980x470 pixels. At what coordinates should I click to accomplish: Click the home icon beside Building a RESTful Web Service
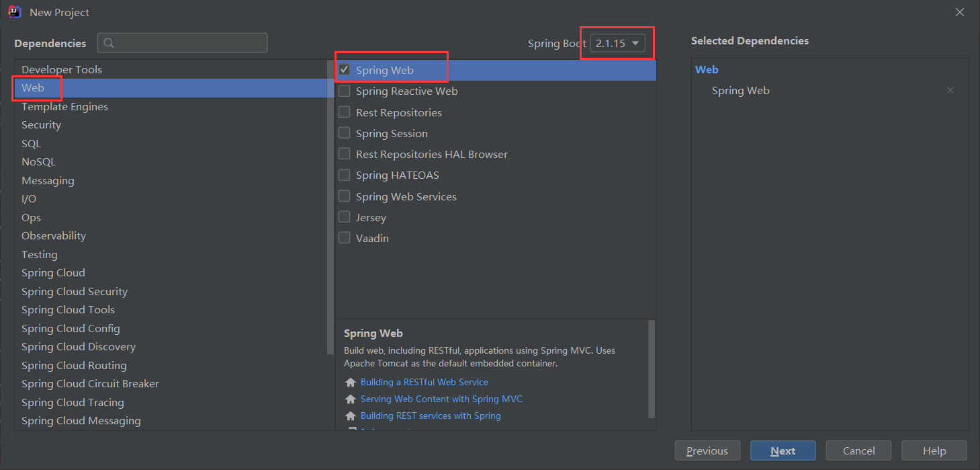click(x=350, y=383)
